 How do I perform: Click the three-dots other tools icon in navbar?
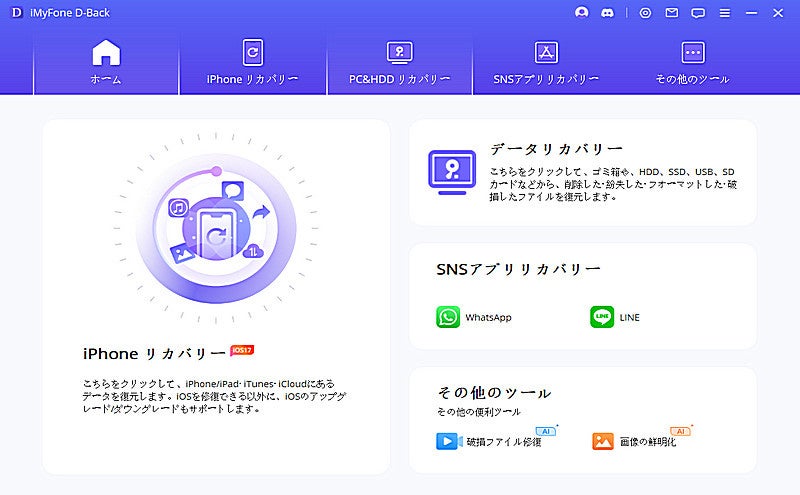693,52
